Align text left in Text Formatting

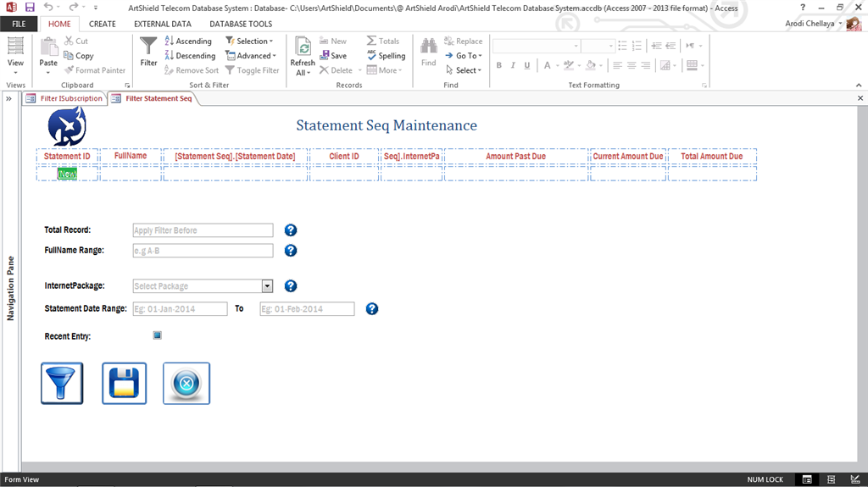617,65
